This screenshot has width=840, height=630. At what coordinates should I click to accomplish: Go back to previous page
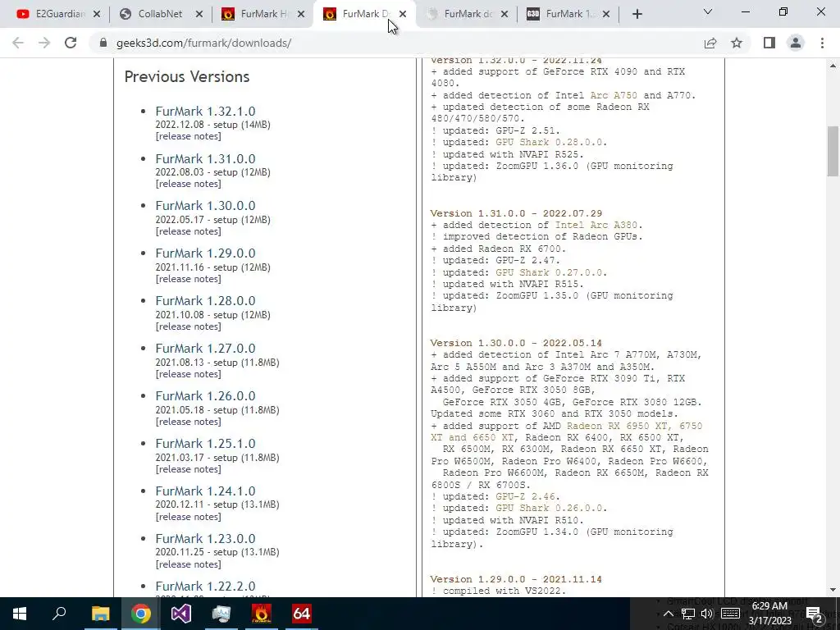18,43
